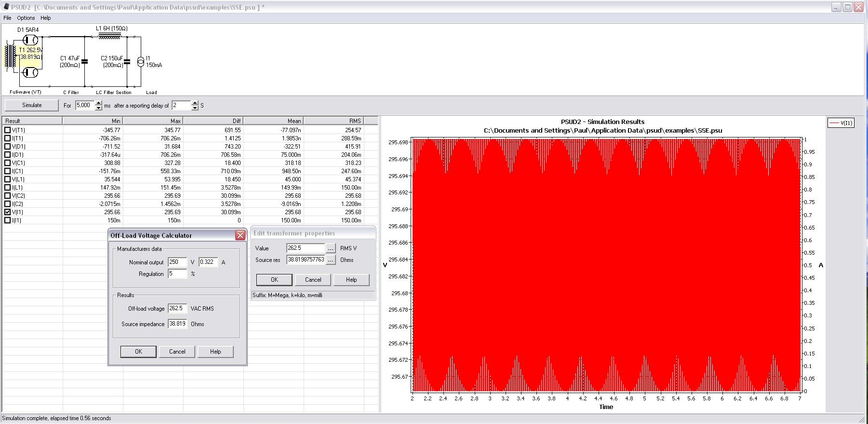Click the RMS column header

tap(334, 121)
